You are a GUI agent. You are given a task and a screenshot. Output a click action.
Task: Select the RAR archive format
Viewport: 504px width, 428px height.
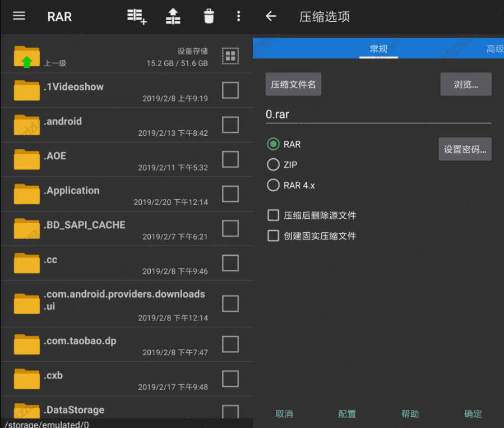(273, 144)
